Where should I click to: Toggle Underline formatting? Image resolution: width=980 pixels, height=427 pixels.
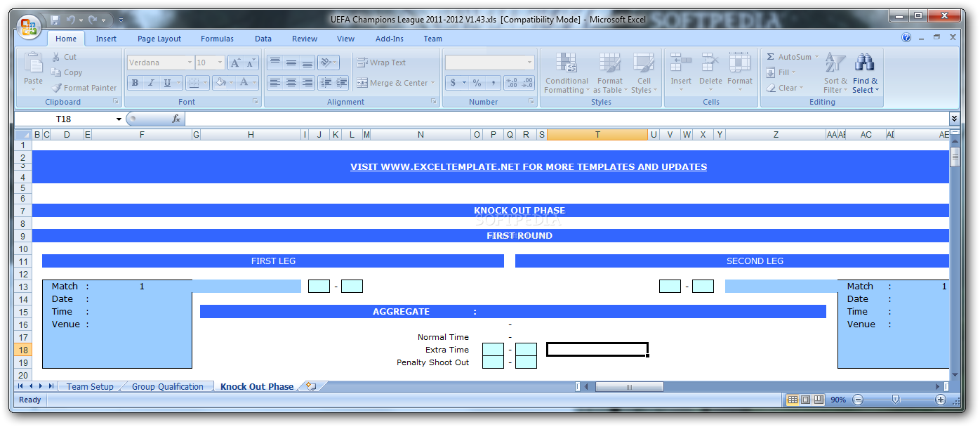pos(167,83)
